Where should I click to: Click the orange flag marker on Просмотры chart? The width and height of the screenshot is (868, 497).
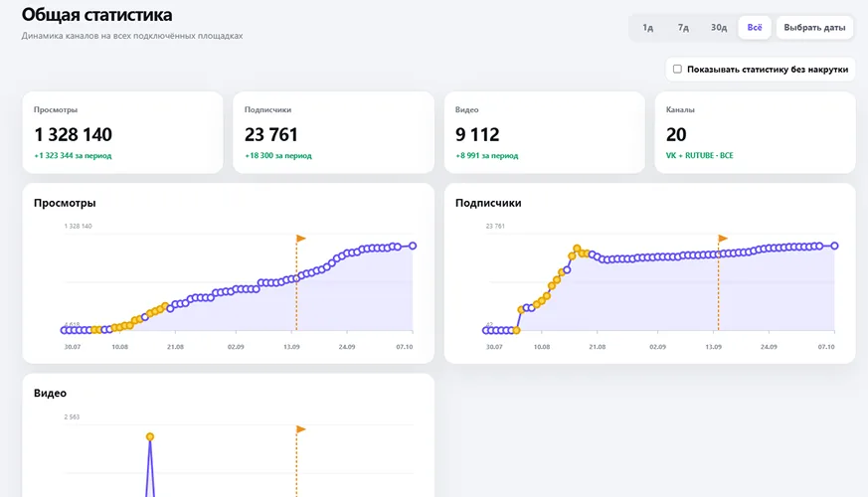pos(300,239)
